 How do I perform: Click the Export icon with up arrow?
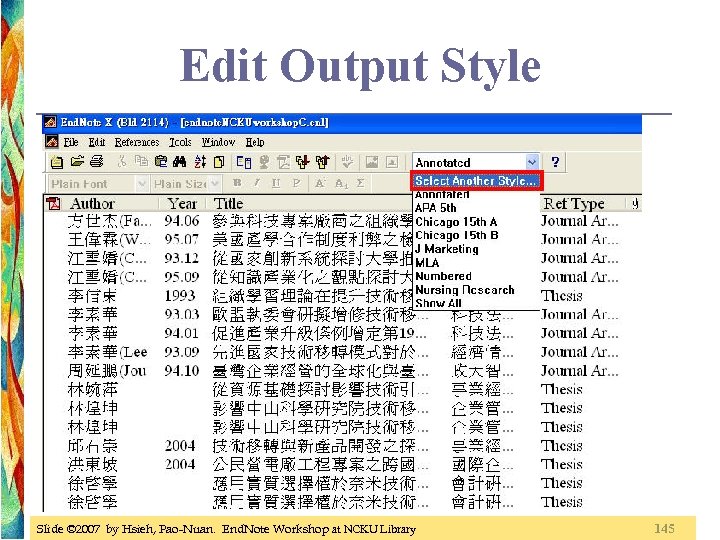click(x=323, y=162)
